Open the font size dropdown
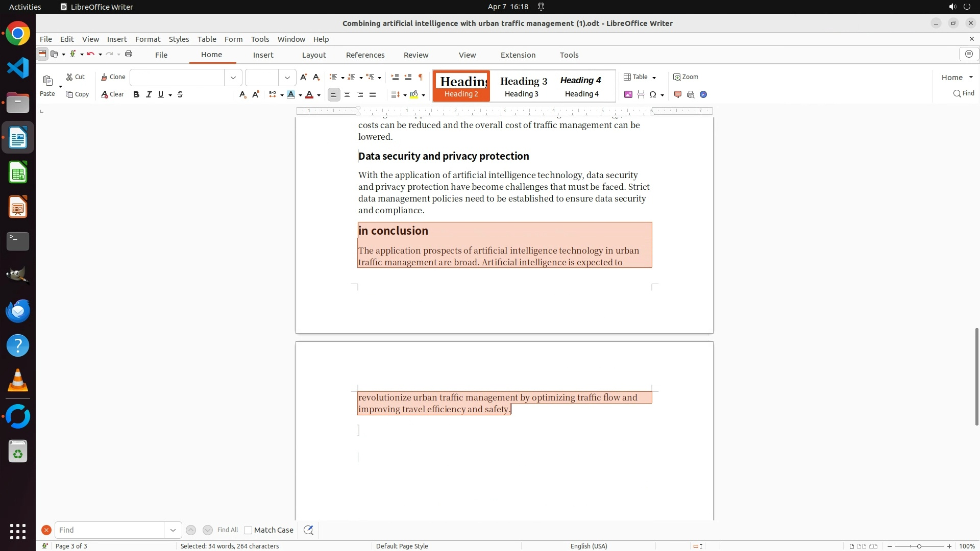The width and height of the screenshot is (980, 551). pos(287,78)
